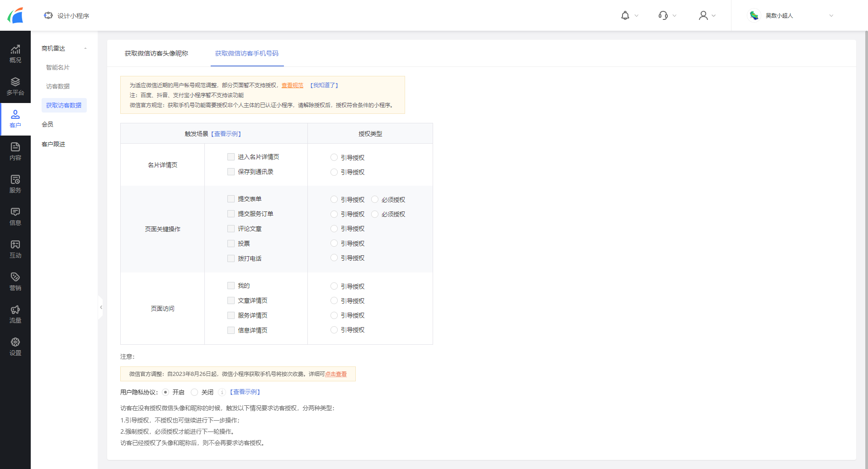Open 客户 section in sidebar
Screen dimensions: 868x469
pyautogui.click(x=15, y=119)
